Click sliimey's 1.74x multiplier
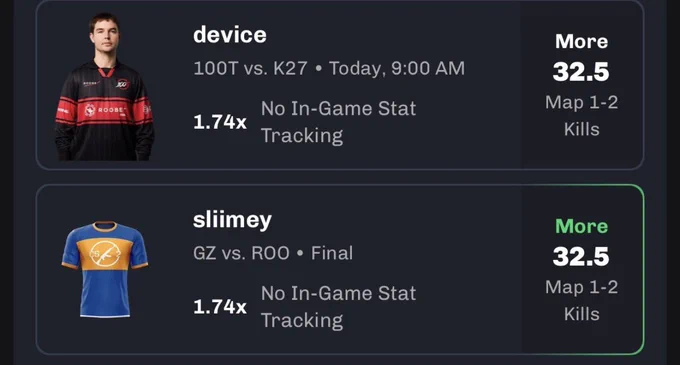The height and width of the screenshot is (365, 680). (x=220, y=307)
